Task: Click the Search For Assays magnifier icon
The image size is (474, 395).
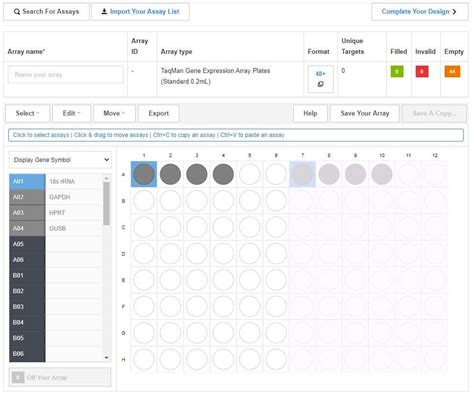Action: coord(17,12)
